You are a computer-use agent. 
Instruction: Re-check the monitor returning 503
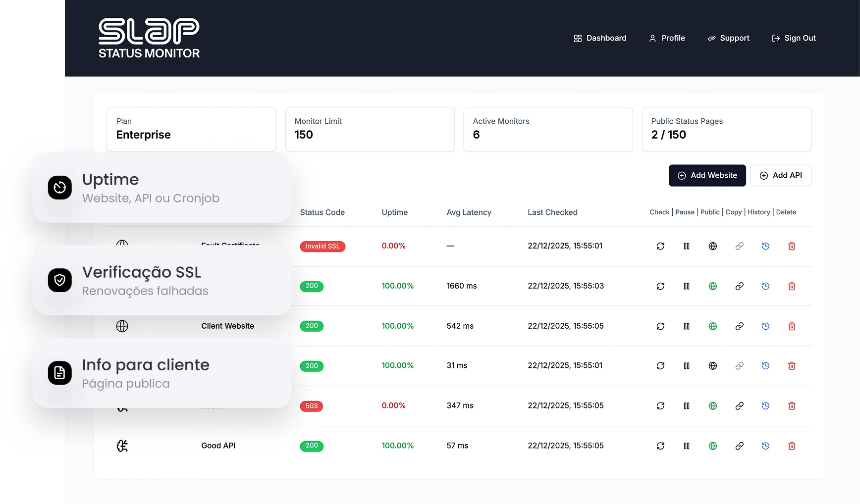(x=660, y=406)
